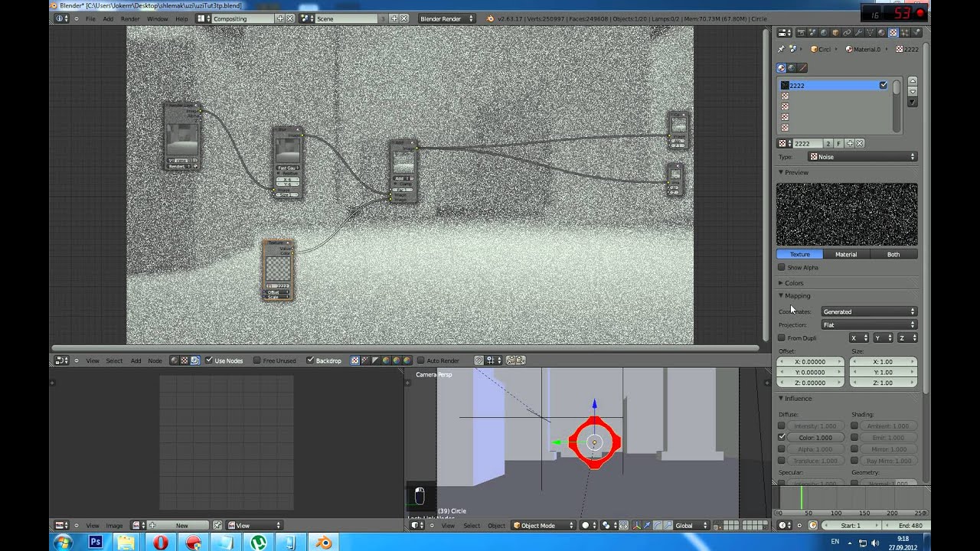
Task: Open the node editor Node menu
Action: point(155,360)
